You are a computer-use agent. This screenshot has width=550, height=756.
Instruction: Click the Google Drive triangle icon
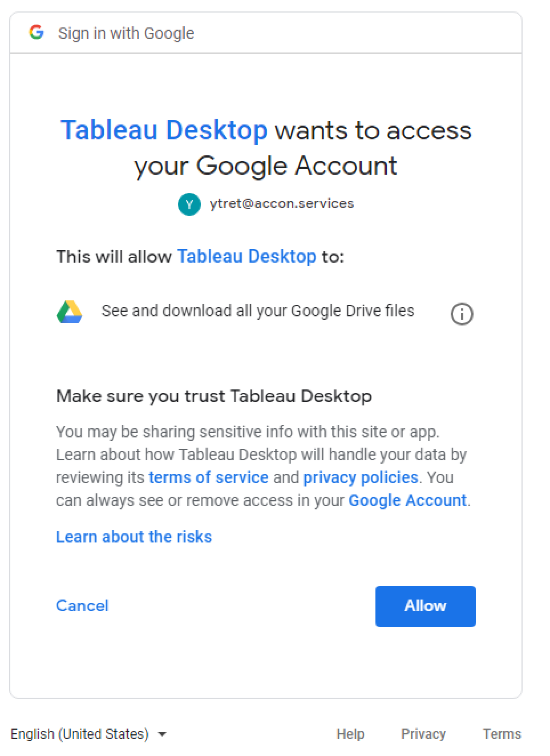coord(70,312)
